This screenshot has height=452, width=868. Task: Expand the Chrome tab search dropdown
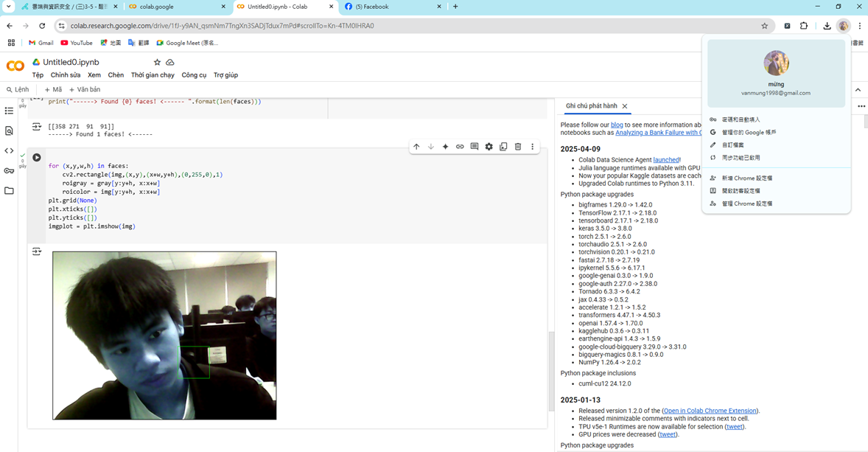(x=9, y=7)
